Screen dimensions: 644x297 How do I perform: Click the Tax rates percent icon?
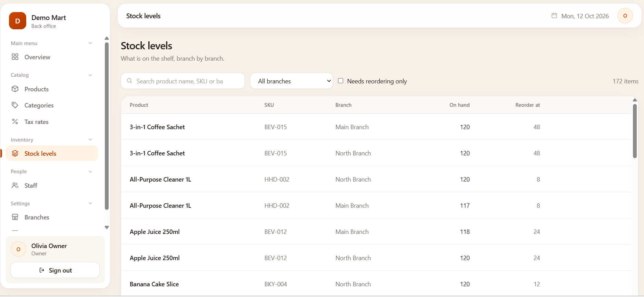click(x=15, y=122)
